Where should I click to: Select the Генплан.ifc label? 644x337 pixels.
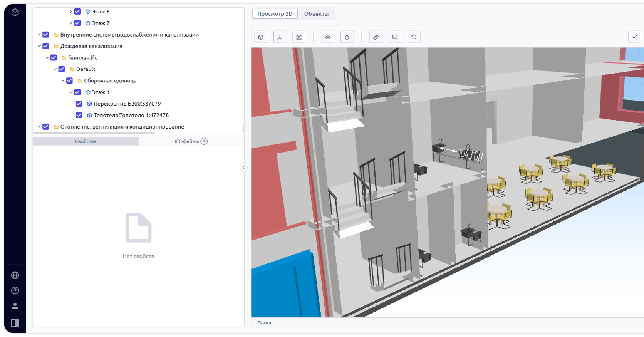coord(82,58)
